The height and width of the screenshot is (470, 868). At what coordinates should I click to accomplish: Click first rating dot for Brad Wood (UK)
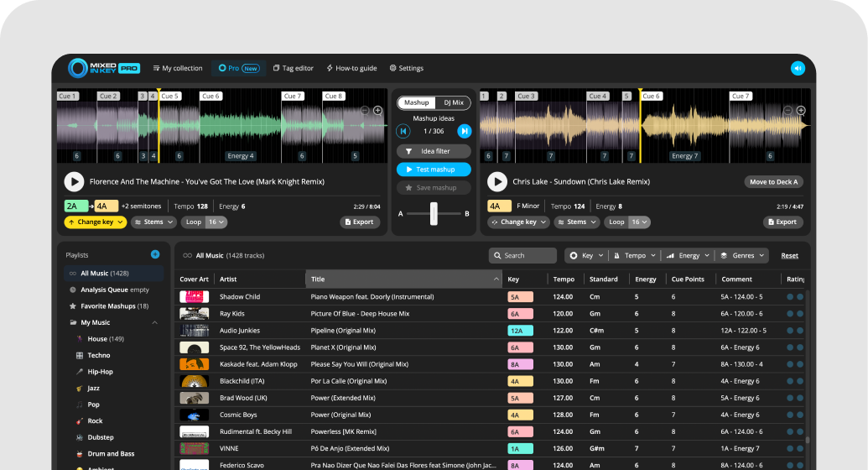[790, 398]
